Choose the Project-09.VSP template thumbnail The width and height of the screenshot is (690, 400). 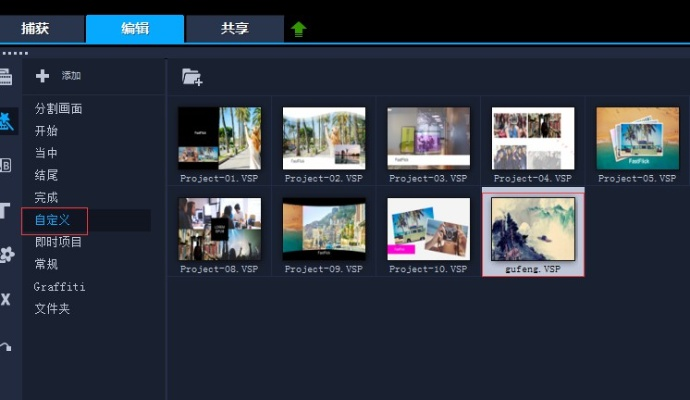pyautogui.click(x=323, y=229)
